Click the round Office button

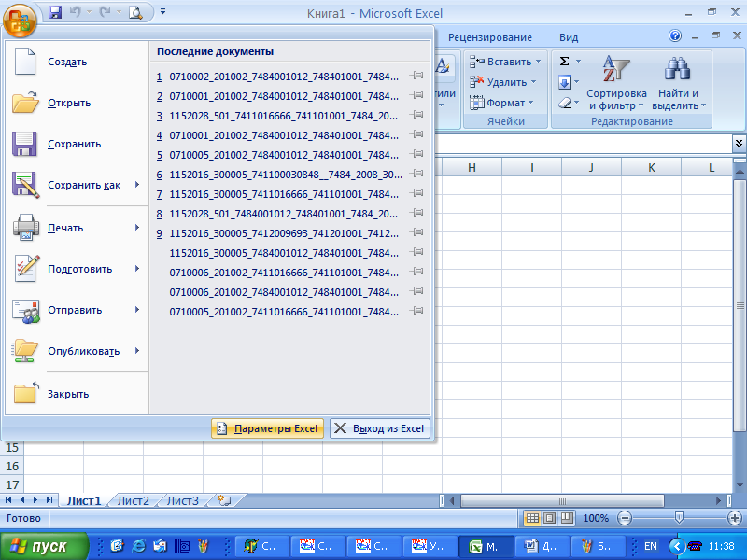point(20,20)
